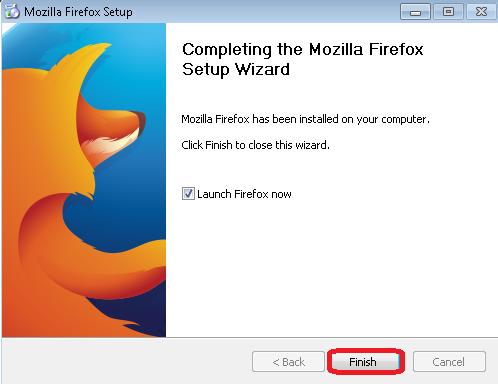Close the setup wizard with the X button

481,12
